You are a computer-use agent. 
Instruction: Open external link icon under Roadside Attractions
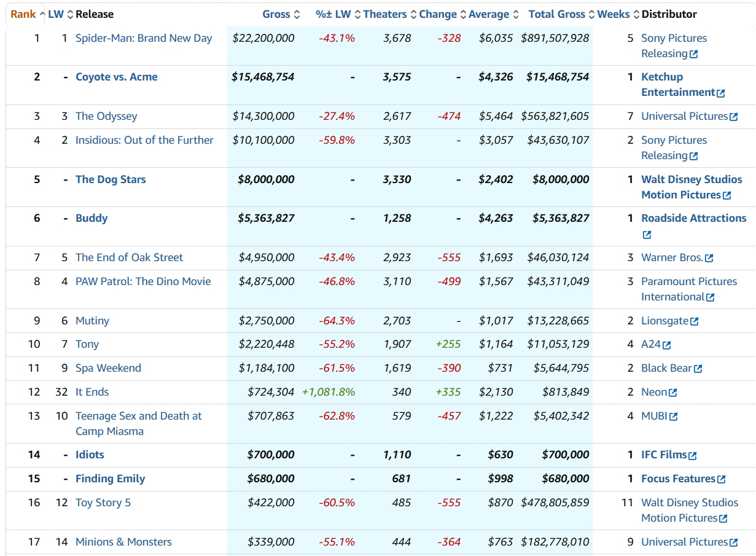(x=647, y=235)
